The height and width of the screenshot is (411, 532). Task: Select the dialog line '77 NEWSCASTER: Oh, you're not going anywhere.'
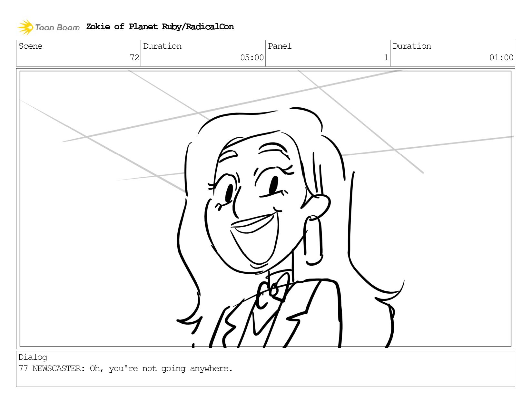[125, 368]
